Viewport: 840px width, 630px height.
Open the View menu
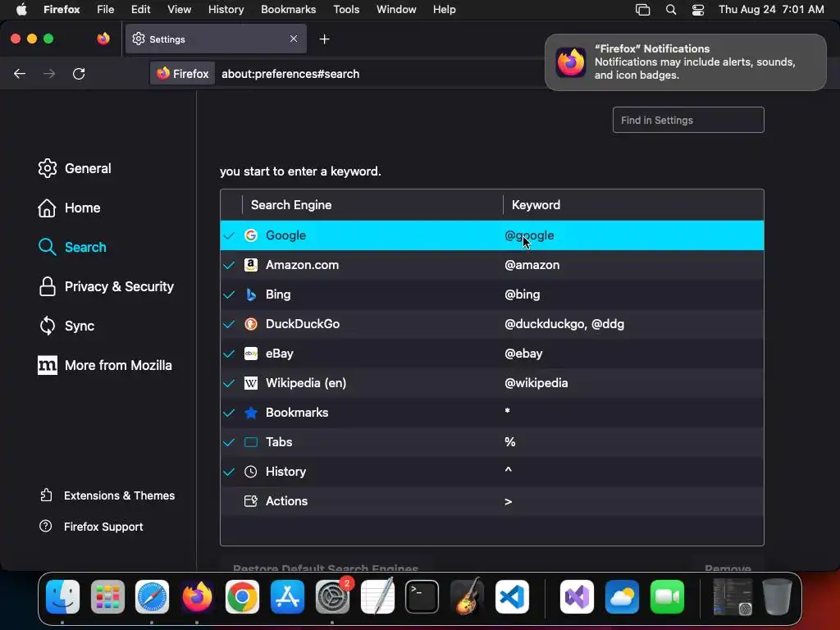[x=179, y=10]
